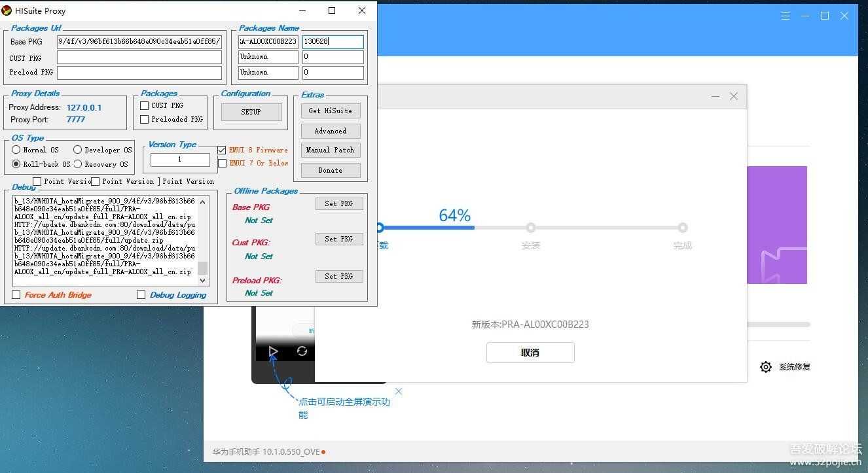Click the proxy address 127.0.0.1
This screenshot has height=473, width=868.
click(84, 107)
